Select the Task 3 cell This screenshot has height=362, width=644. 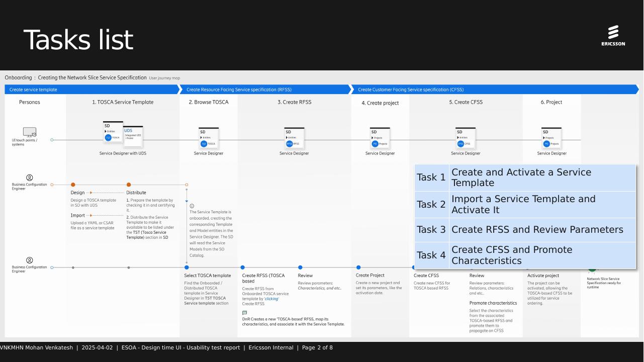[x=431, y=230]
